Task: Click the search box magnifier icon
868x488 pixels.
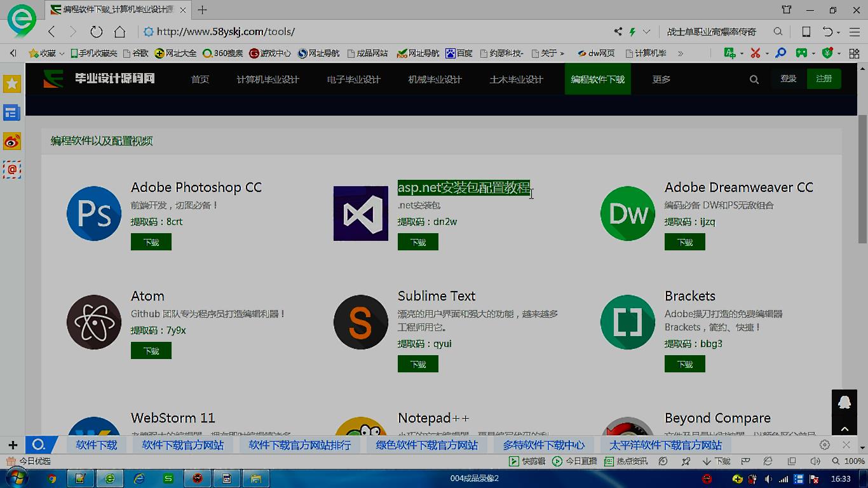Action: click(x=778, y=32)
